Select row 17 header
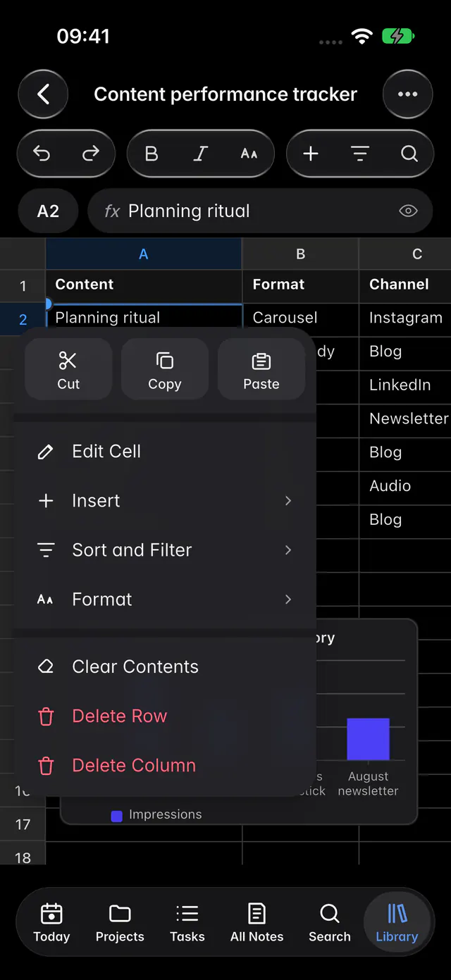 [x=23, y=824]
